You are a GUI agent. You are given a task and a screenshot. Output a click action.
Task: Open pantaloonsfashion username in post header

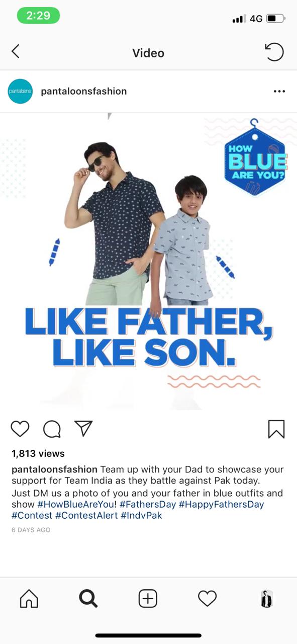[x=83, y=91]
